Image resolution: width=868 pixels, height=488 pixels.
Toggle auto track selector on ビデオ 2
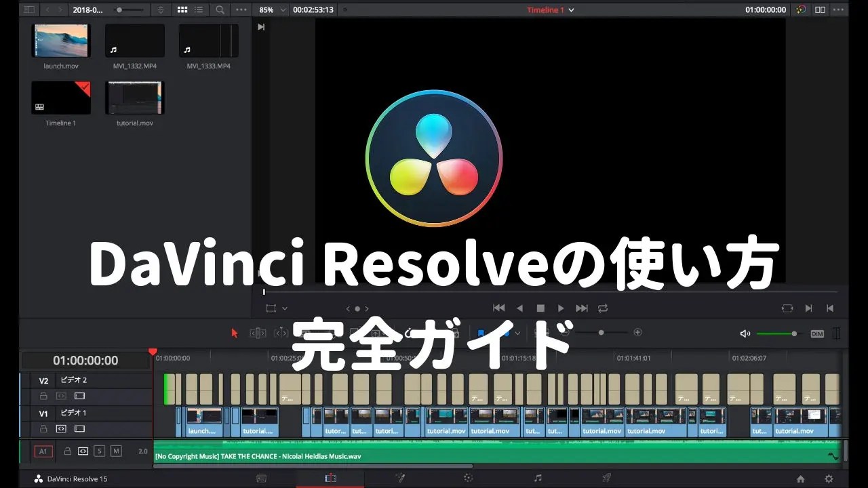(x=61, y=396)
